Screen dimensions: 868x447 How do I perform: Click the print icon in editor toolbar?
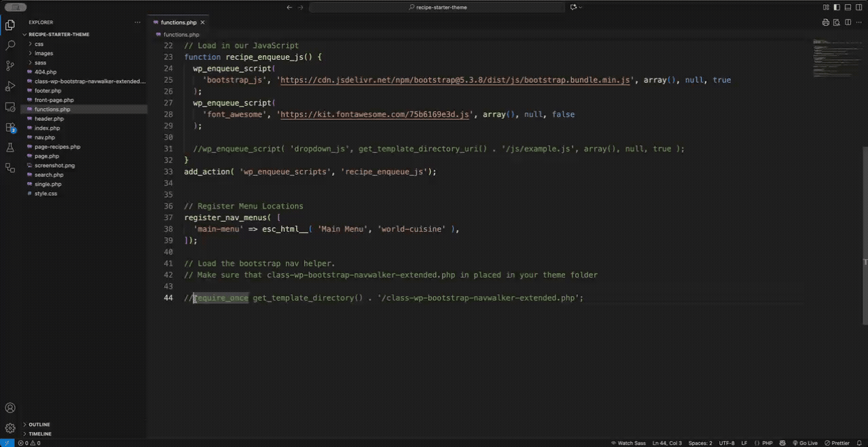pos(826,22)
